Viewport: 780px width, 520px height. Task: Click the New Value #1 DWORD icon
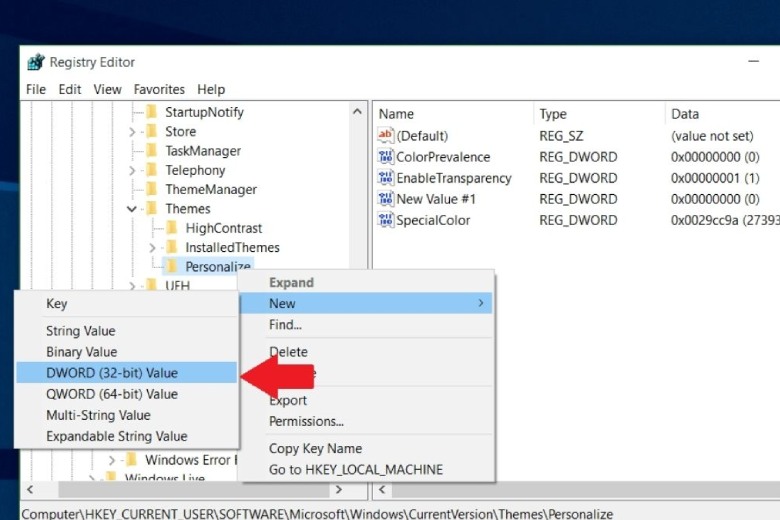pos(386,199)
